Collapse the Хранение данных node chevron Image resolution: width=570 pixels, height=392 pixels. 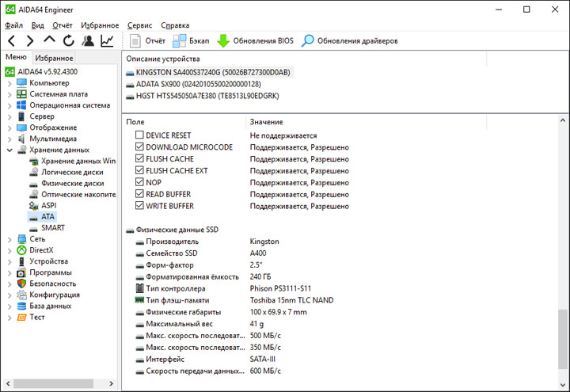[9, 150]
